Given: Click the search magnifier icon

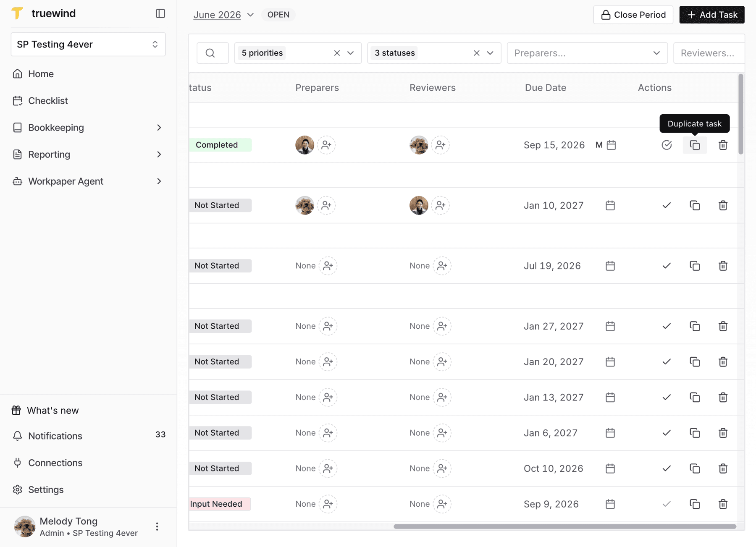Looking at the screenshot, I should tap(210, 53).
